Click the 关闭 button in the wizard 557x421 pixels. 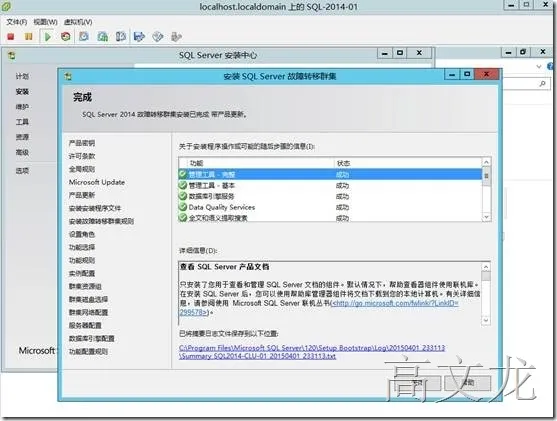(x=418, y=383)
